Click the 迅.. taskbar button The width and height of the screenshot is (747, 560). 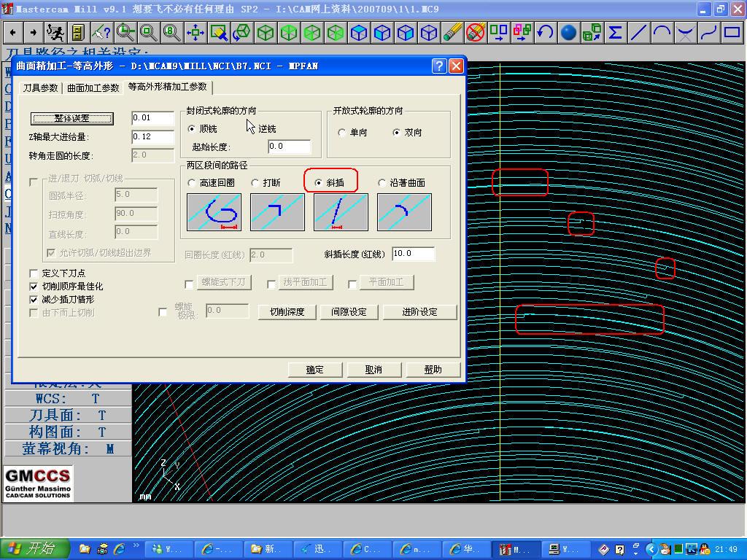pyautogui.click(x=318, y=550)
